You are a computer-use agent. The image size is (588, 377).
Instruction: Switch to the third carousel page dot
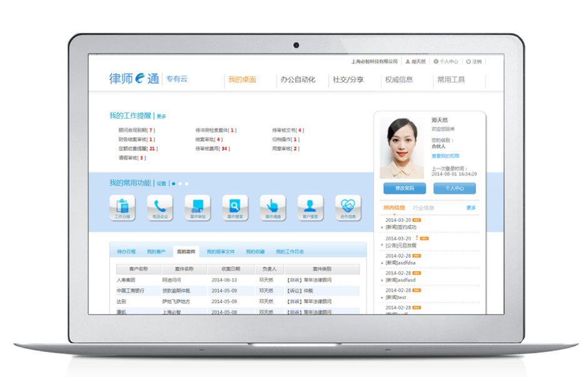pos(186,184)
